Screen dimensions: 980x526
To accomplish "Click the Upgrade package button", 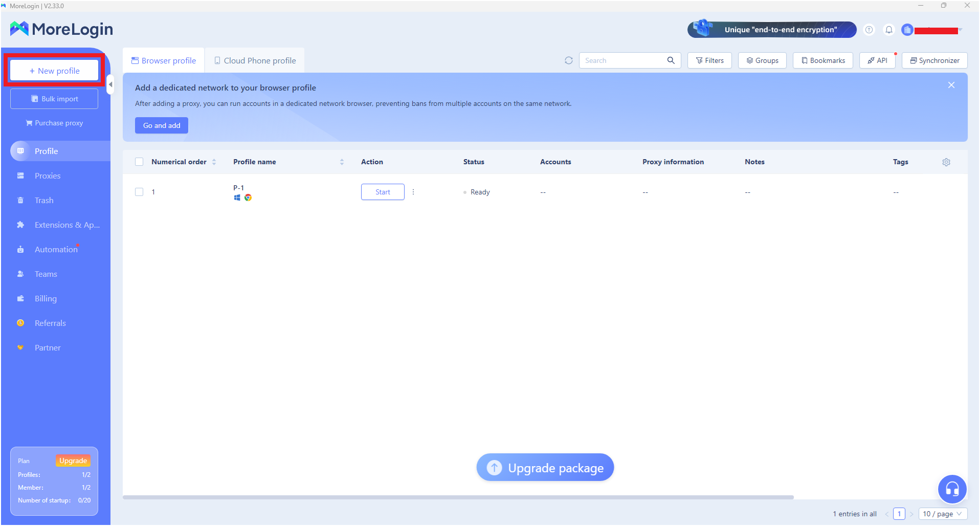I will pyautogui.click(x=544, y=467).
